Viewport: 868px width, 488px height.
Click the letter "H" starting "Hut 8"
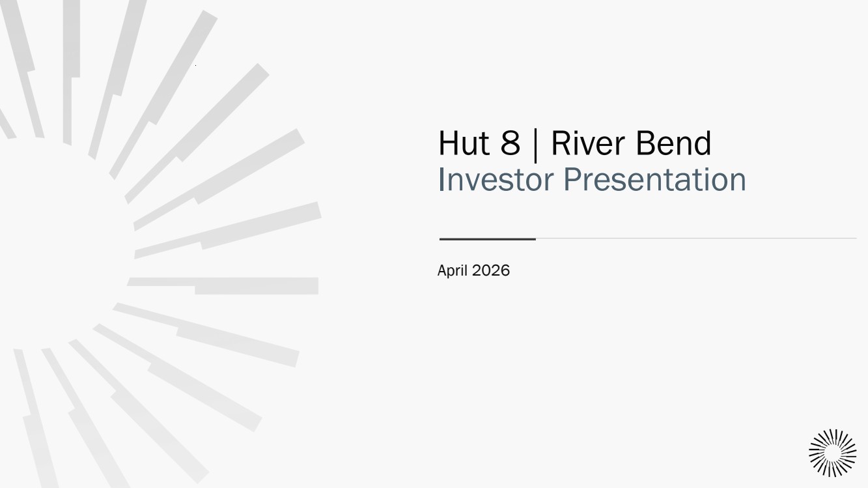tap(447, 143)
